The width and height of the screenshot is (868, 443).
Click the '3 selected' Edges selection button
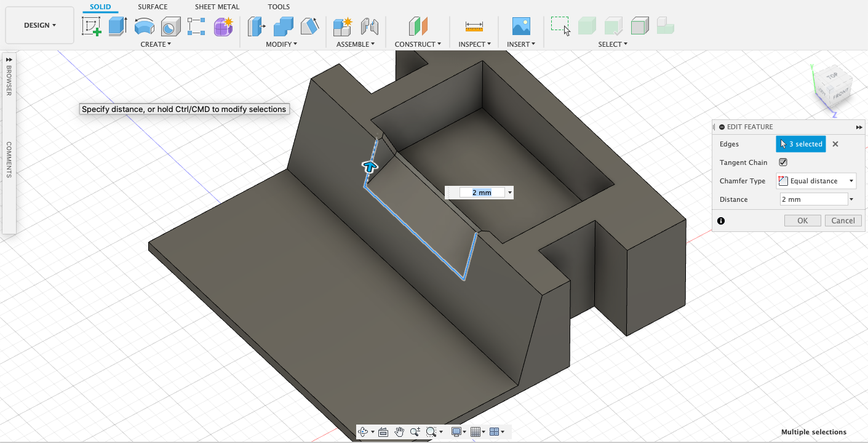tap(801, 144)
